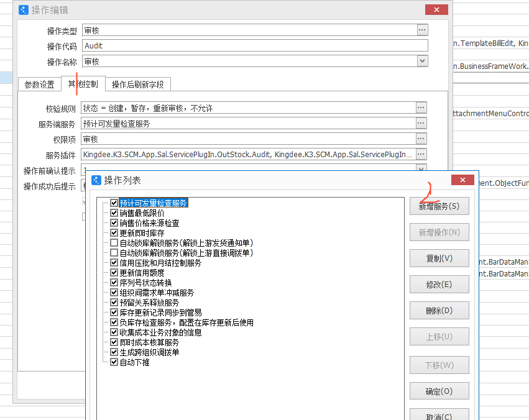This screenshot has height=420, width=529.
Task: Click ellipsis button beside 权限项 field
Action: tap(421, 139)
